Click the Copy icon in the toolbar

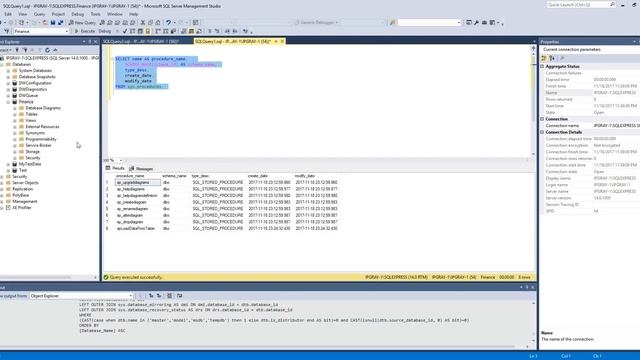150,22
